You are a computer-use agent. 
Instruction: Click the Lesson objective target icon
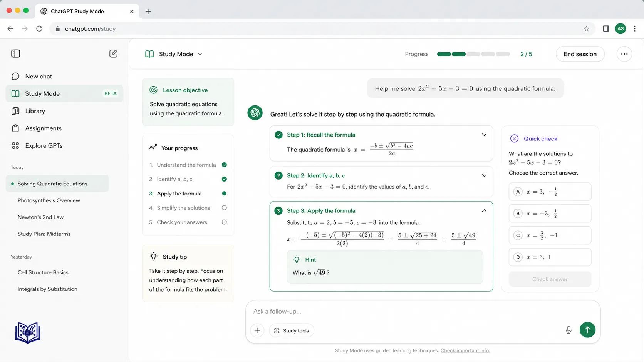[x=153, y=90]
